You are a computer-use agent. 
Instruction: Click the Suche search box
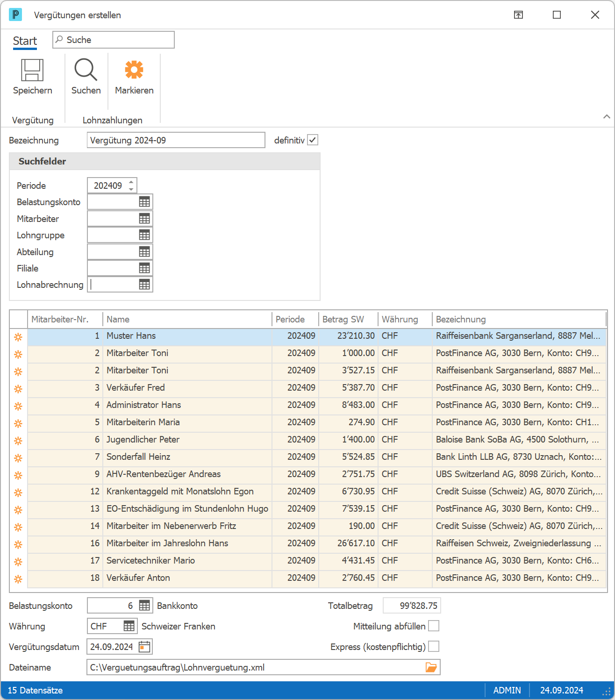(x=114, y=40)
